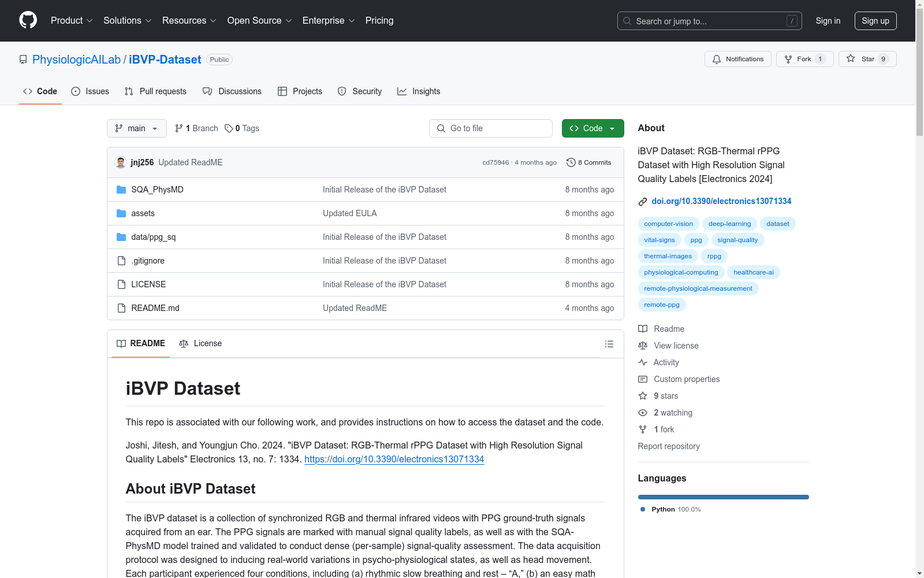This screenshot has width=924, height=578.
Task: Click the deep-learning topic tag
Action: click(x=730, y=224)
